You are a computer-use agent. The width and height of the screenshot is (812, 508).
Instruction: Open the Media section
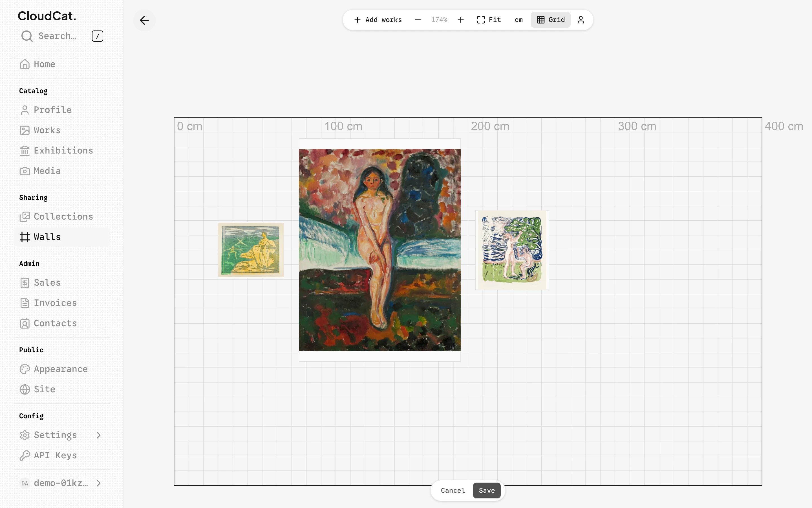pos(62,171)
